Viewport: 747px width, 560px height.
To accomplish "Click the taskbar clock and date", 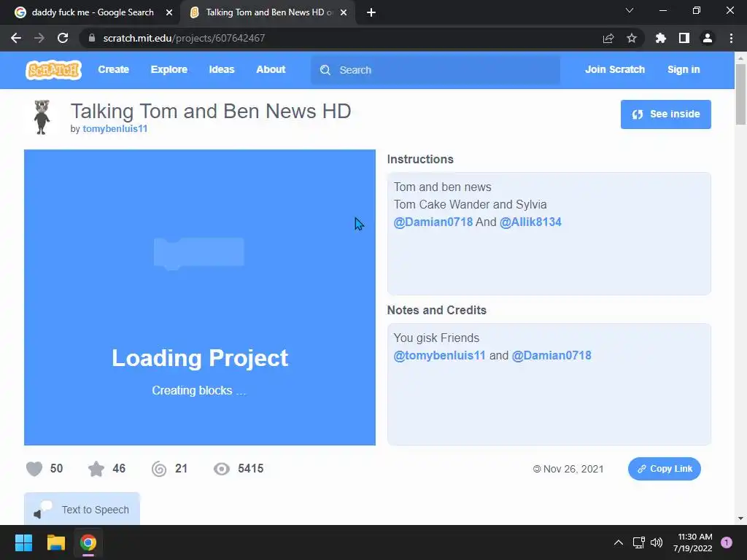I will coord(692,542).
